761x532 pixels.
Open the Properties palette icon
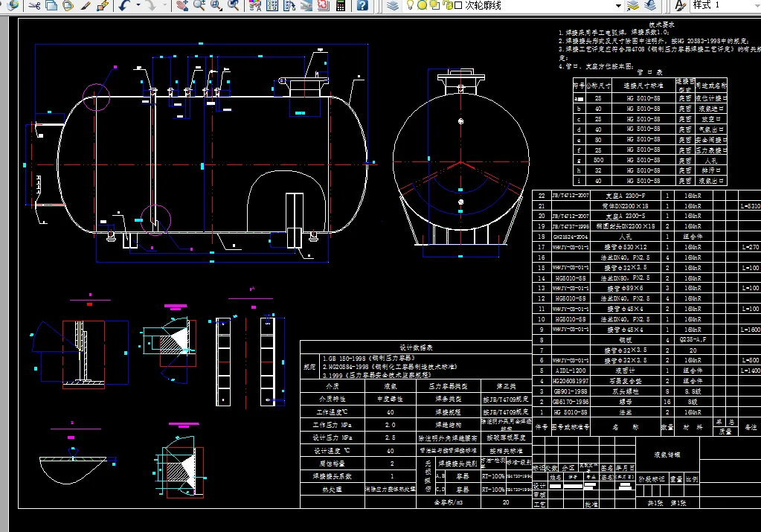pos(255,5)
